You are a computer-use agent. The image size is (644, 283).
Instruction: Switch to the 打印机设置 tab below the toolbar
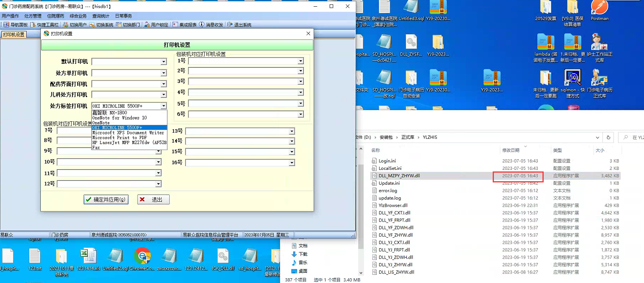coord(14,34)
